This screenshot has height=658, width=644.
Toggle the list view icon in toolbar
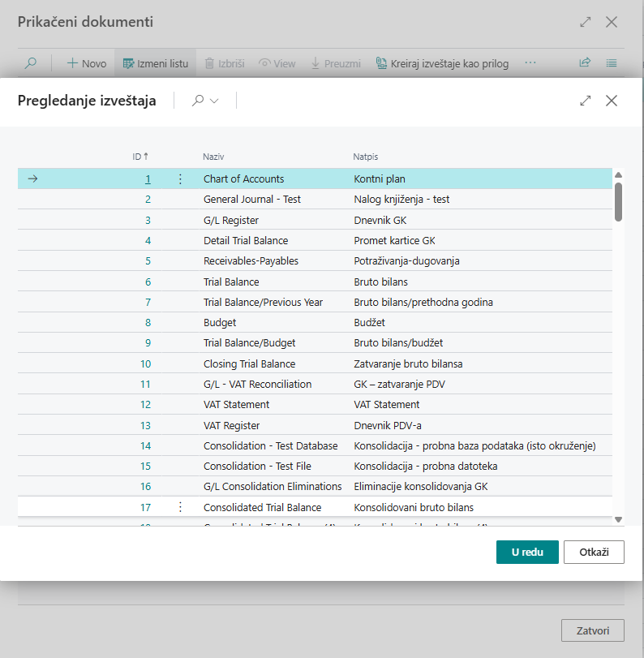[x=612, y=63]
